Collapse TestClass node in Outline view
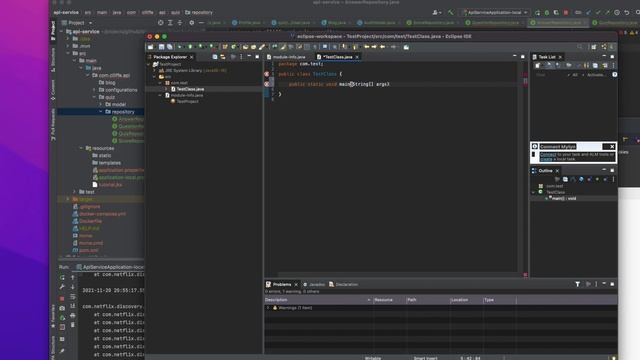 pos(533,192)
